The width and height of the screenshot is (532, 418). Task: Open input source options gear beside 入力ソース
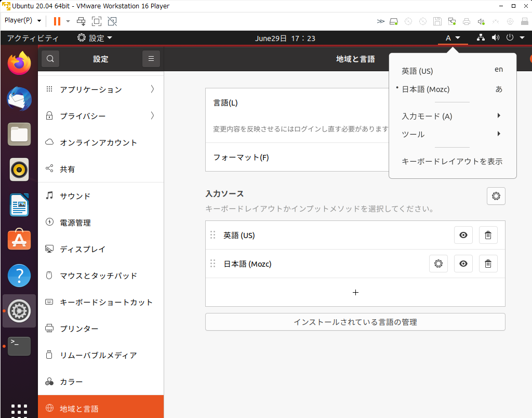pos(496,196)
